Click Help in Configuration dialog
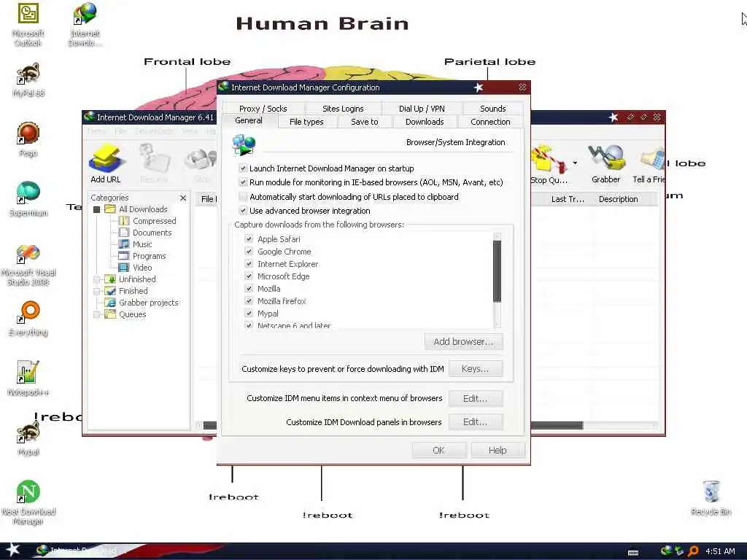 pyautogui.click(x=498, y=451)
